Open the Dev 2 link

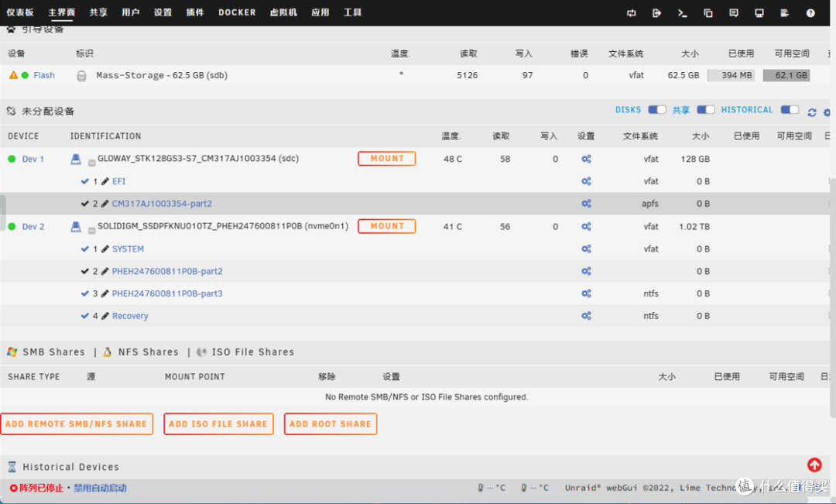[33, 227]
